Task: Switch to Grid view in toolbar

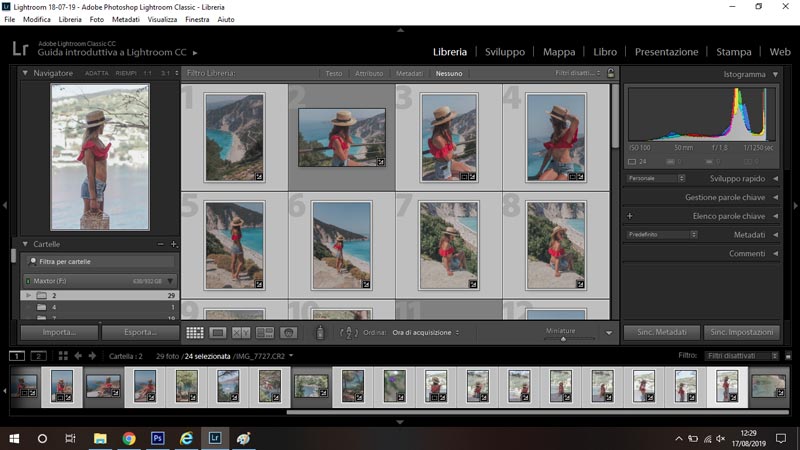Action: (194, 333)
